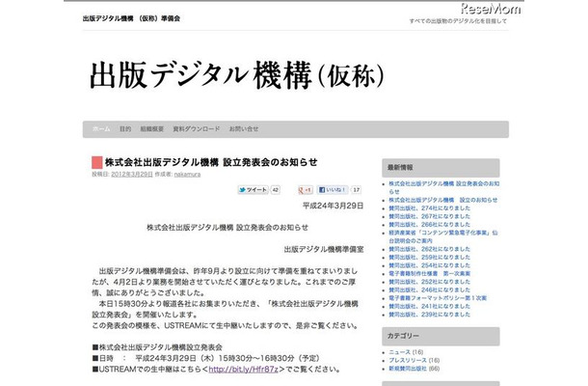This screenshot has width=588, height=386.
Task: Open sidebar link 電子書籍制作仕様書 第一次素案
Action: coord(429,274)
